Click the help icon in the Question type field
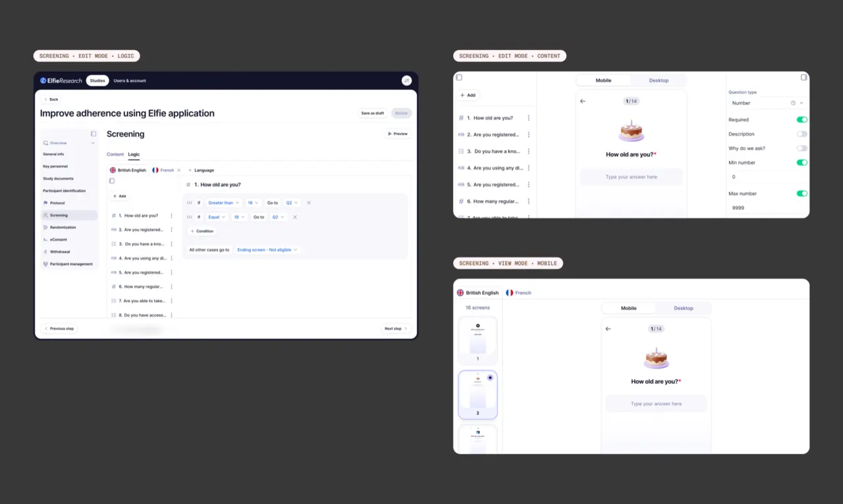Viewport: 843px width, 504px height. click(x=793, y=103)
